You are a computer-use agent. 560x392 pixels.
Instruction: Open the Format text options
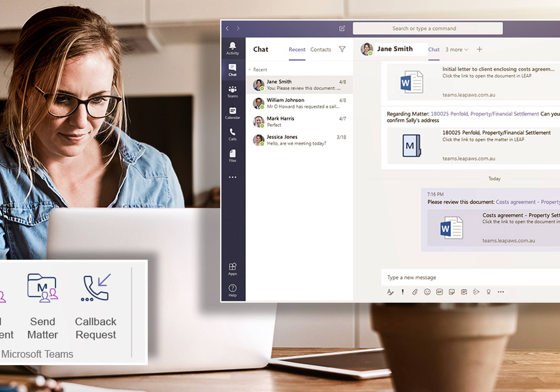coord(390,292)
